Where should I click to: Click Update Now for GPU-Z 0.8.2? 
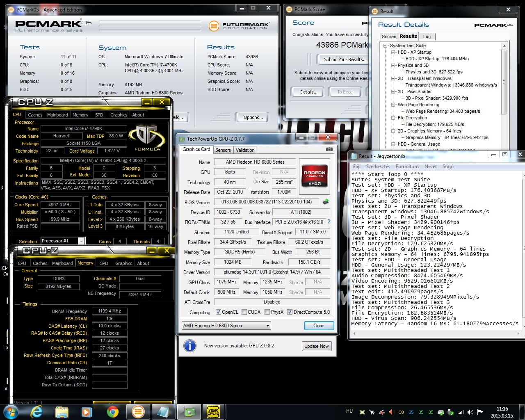(316, 346)
